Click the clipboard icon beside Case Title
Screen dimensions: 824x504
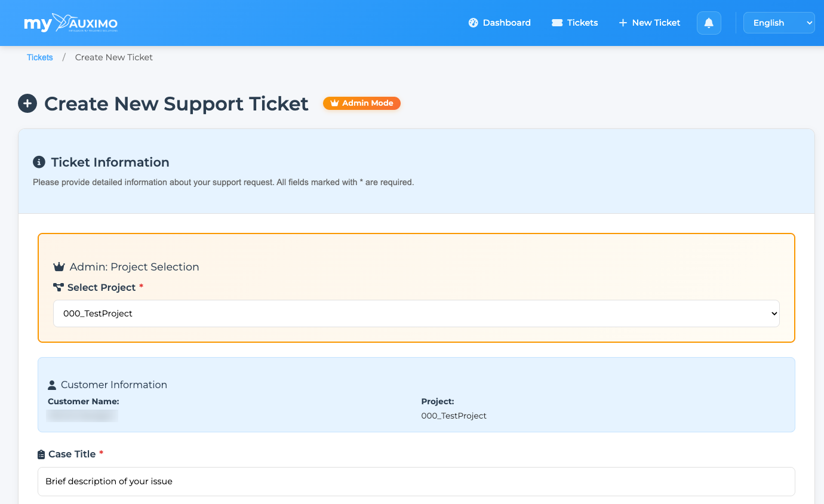click(41, 454)
